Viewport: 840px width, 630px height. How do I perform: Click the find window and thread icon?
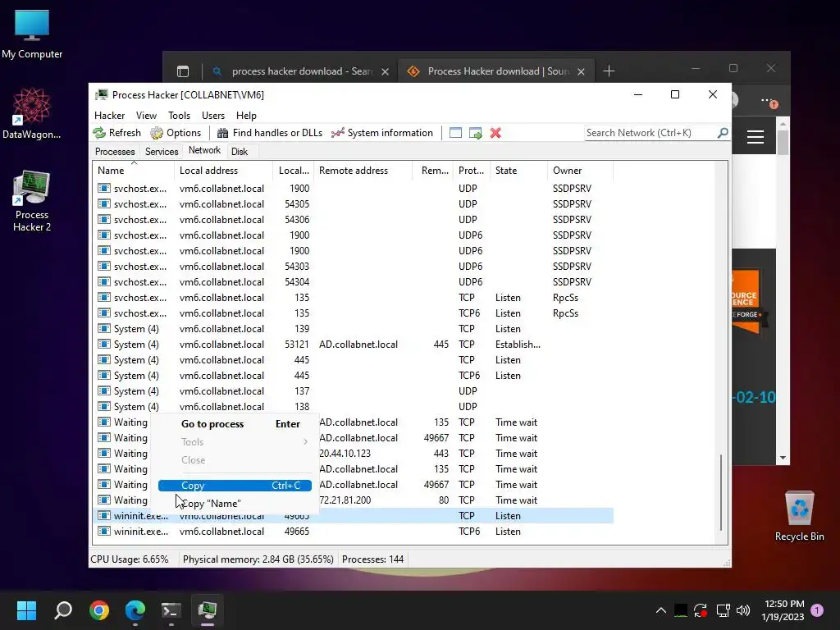tap(475, 133)
